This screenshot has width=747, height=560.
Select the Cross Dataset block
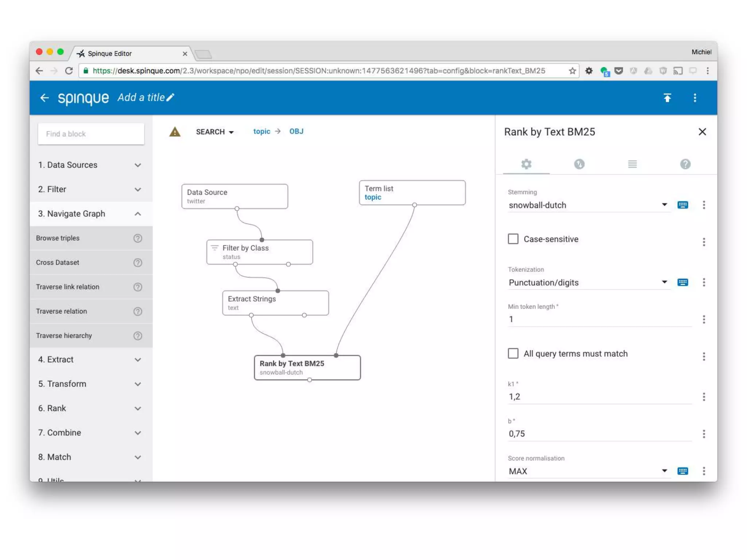[91, 262]
